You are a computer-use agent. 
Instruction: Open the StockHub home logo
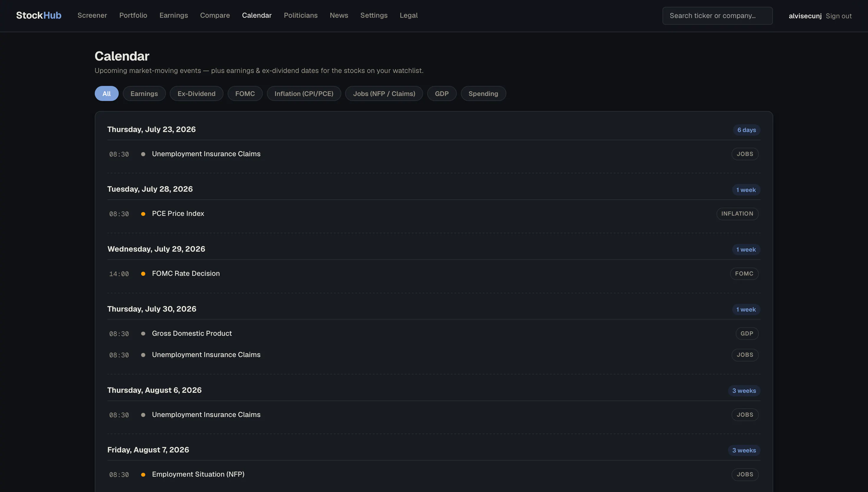[x=38, y=16]
